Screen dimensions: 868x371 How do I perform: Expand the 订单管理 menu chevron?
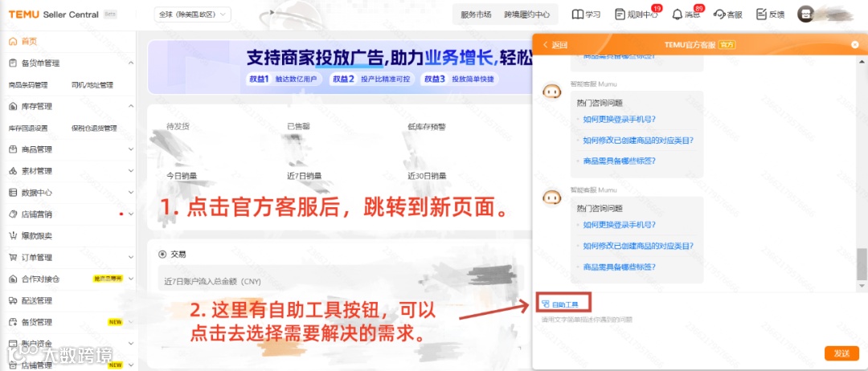pyautogui.click(x=131, y=257)
